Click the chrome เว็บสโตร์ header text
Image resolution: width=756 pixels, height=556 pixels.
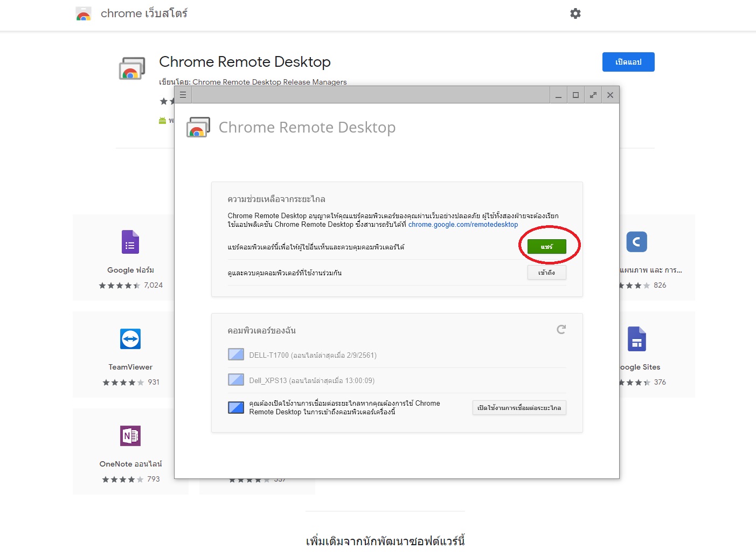[x=144, y=13]
